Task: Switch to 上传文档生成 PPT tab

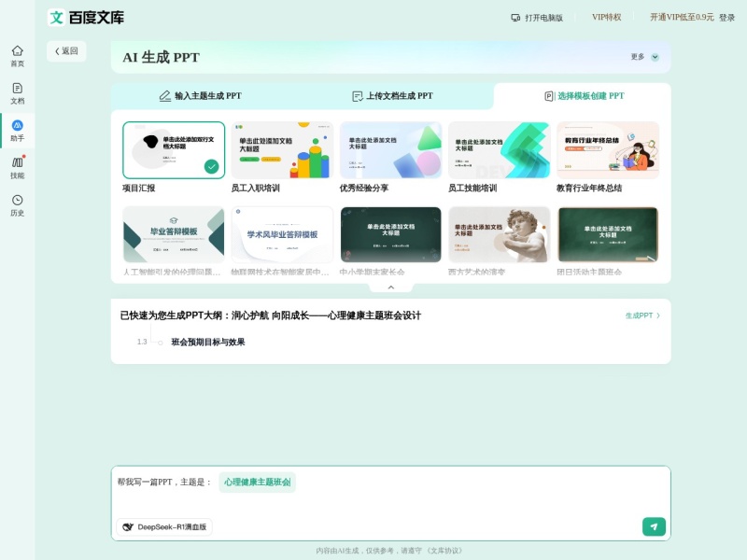Action: click(392, 96)
